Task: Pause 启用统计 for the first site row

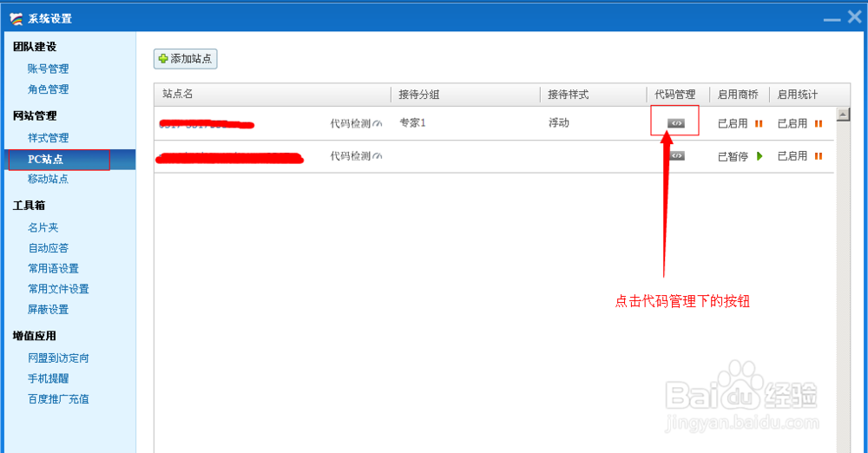Action: (819, 123)
